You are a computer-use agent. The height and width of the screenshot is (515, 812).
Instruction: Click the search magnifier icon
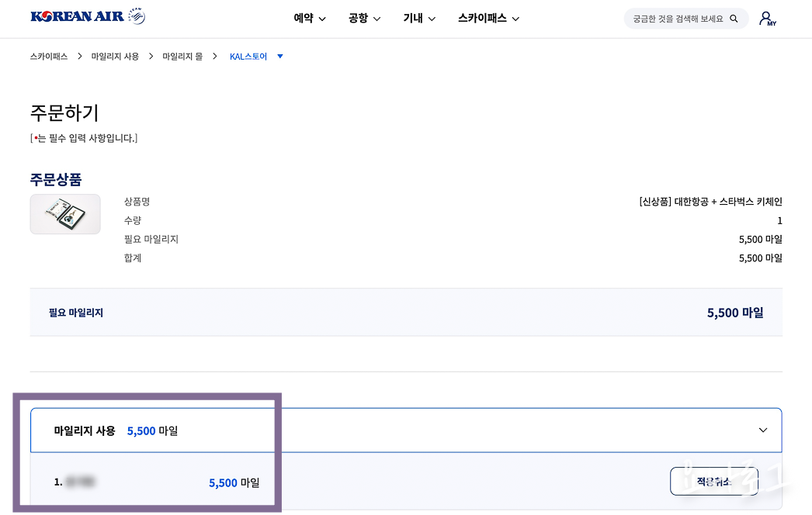pyautogui.click(x=734, y=19)
